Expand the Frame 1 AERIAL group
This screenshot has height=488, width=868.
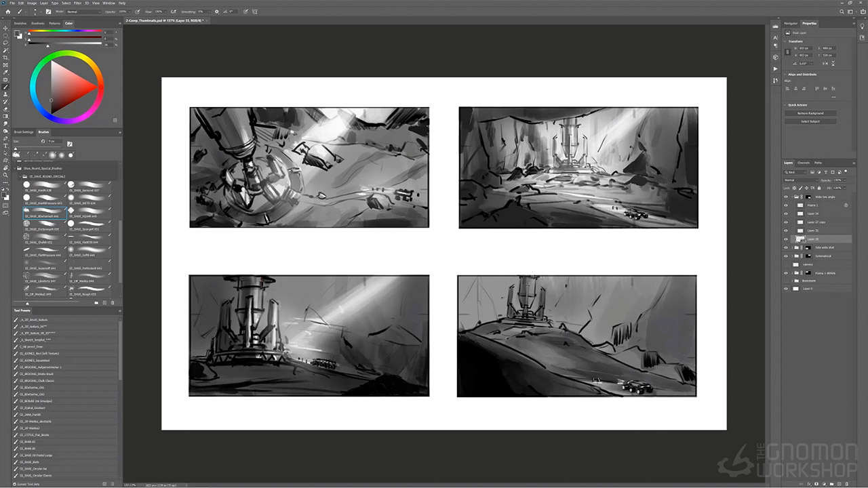coord(792,272)
